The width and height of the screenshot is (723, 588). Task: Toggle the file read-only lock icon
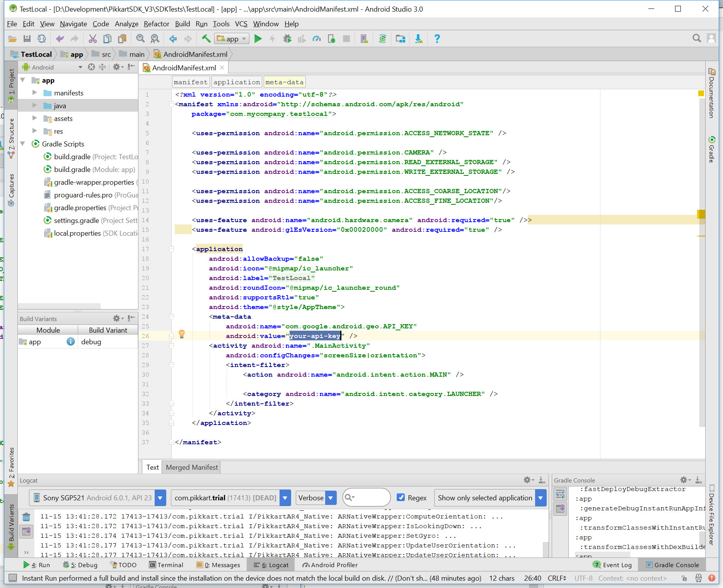point(684,578)
